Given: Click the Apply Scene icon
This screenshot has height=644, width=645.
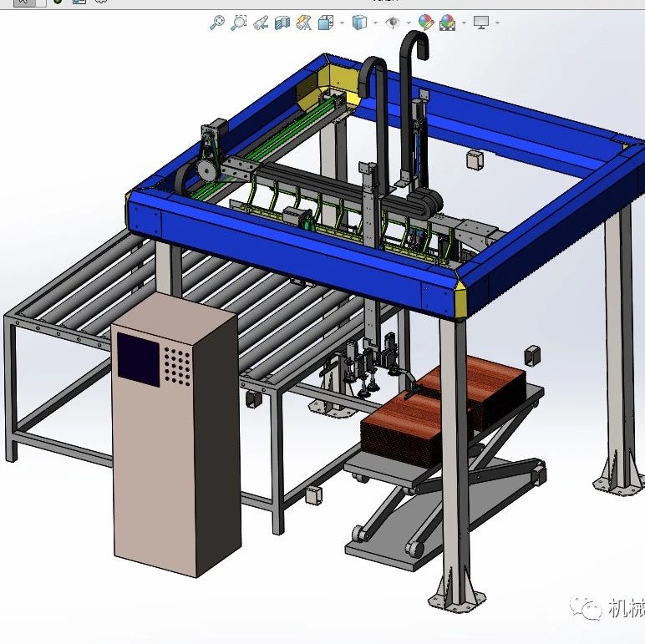Looking at the screenshot, I should (448, 23).
